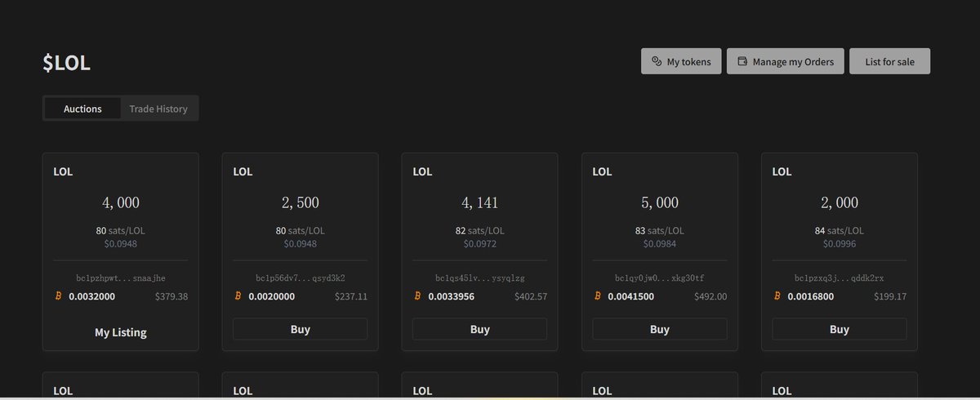This screenshot has height=400, width=980.
Task: Click the $492.00 total value
Action: 710,296
